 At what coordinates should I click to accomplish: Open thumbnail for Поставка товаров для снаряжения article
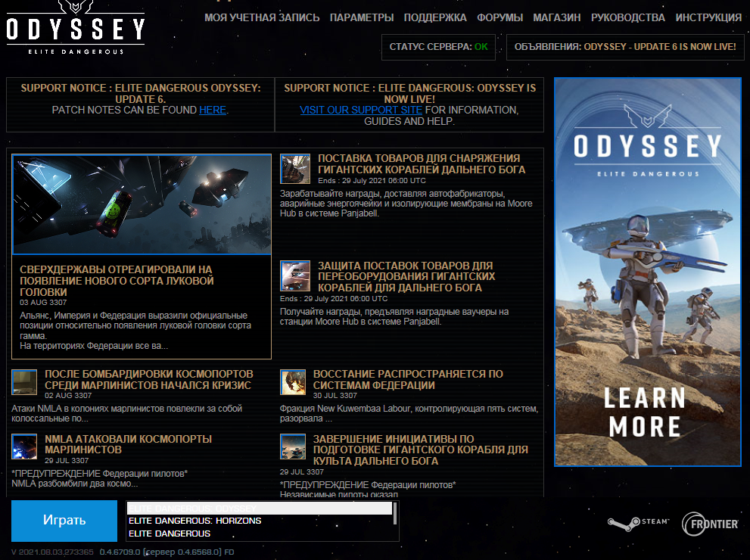(x=295, y=169)
